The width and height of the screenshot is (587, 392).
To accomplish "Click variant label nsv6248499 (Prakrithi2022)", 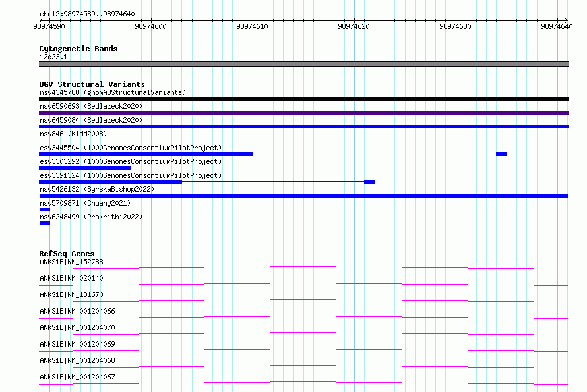I will coord(91,217).
